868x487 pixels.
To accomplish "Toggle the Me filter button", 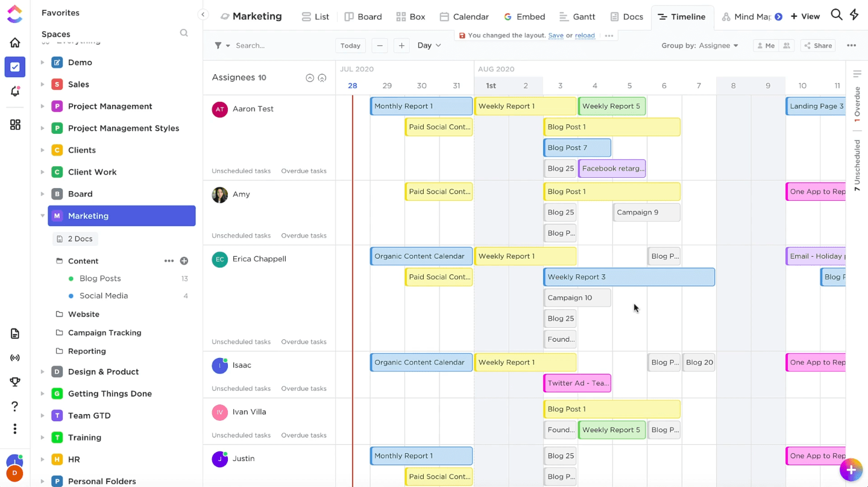I will tap(766, 46).
